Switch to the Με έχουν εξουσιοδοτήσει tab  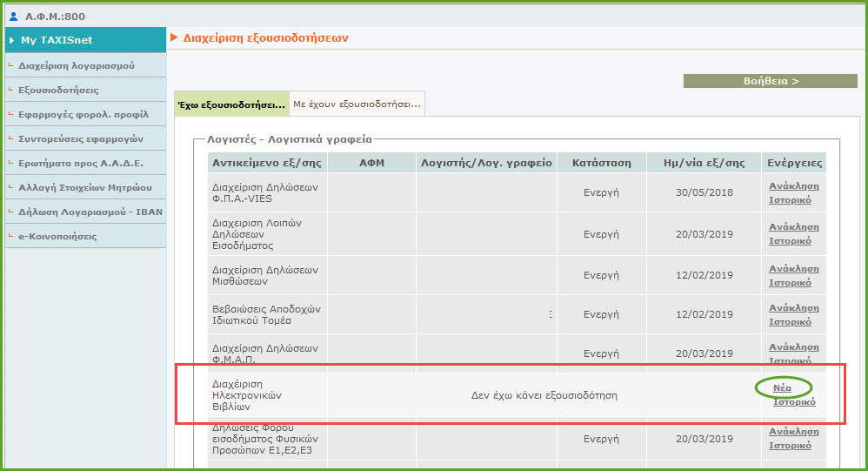coord(357,104)
